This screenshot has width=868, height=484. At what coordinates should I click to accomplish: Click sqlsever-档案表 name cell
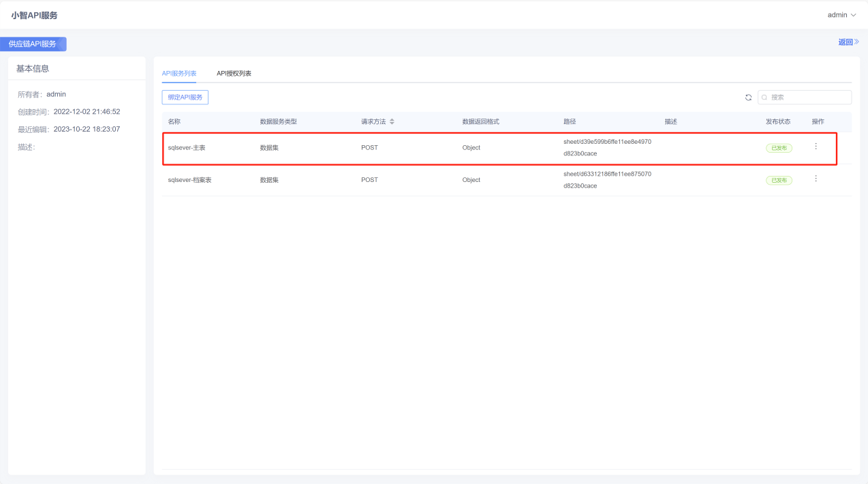[189, 180]
